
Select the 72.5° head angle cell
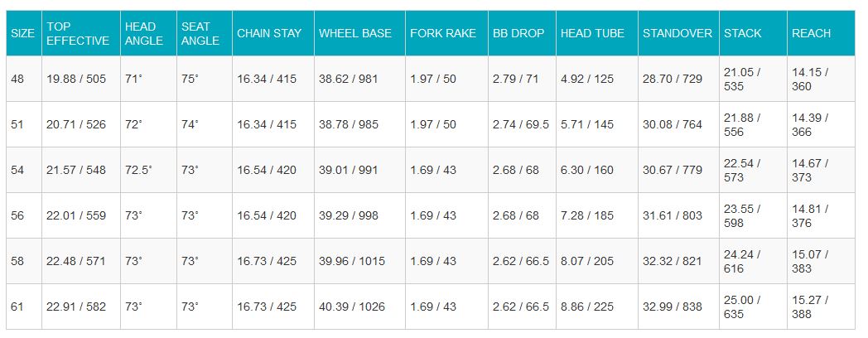[x=140, y=170]
